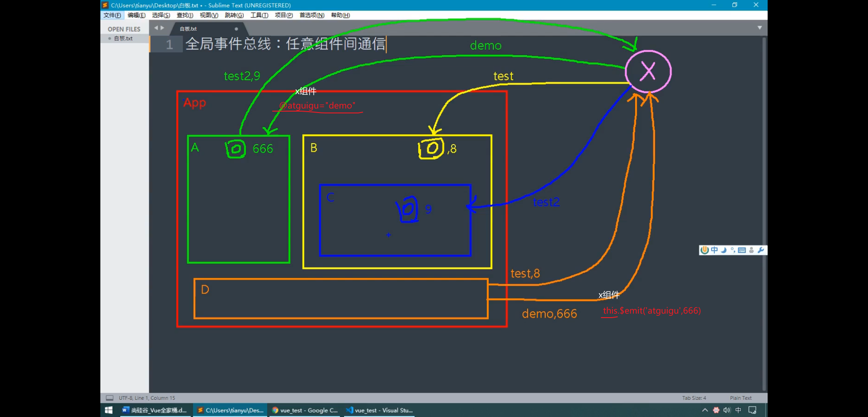This screenshot has width=868, height=417.
Task: Click the IME toolbar logo icon
Action: (704, 250)
